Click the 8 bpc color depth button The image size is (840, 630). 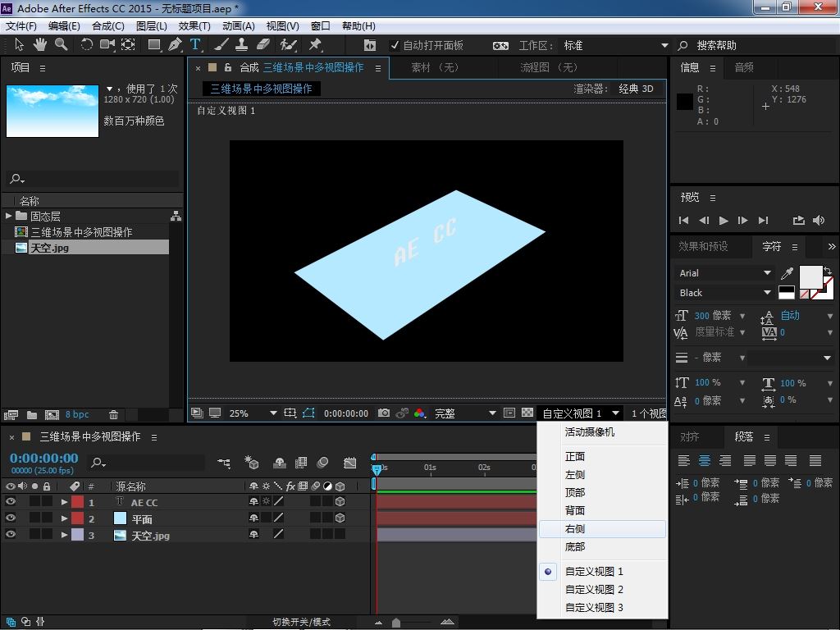pos(77,414)
